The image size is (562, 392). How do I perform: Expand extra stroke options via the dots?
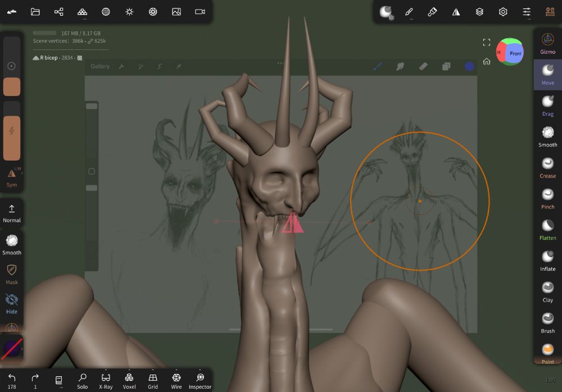pos(411,19)
